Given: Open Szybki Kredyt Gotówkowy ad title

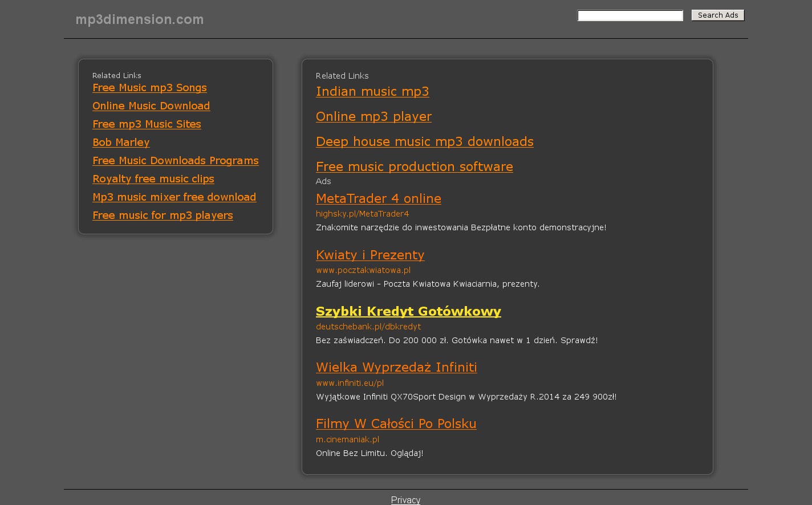Looking at the screenshot, I should pos(408,311).
